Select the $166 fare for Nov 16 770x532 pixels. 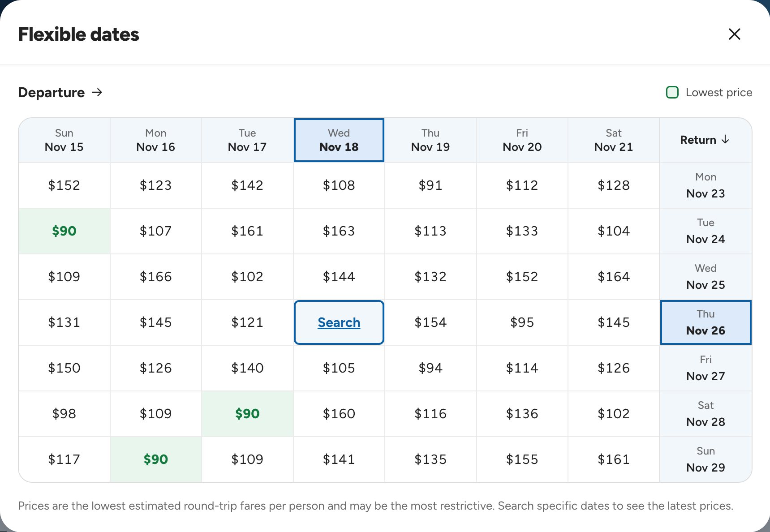coord(156,277)
